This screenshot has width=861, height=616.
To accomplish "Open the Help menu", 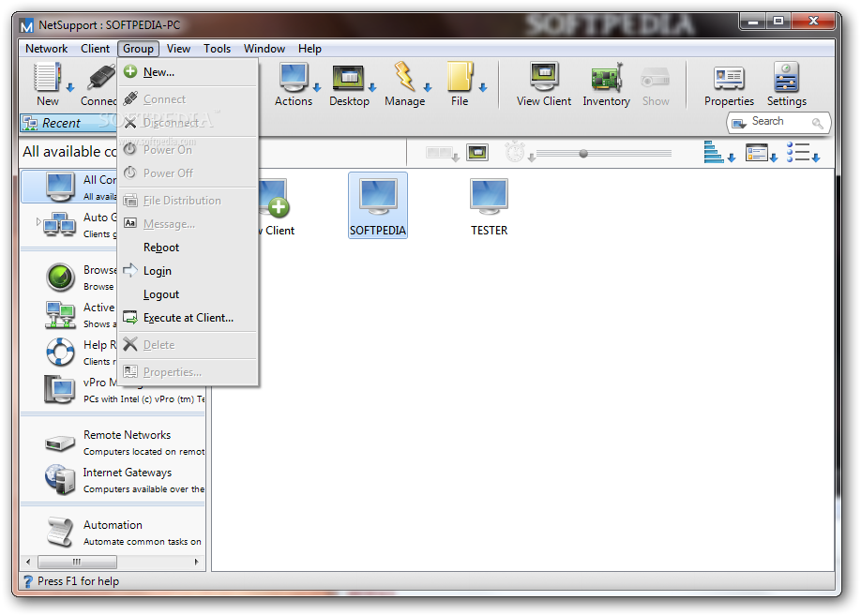I will tap(310, 49).
